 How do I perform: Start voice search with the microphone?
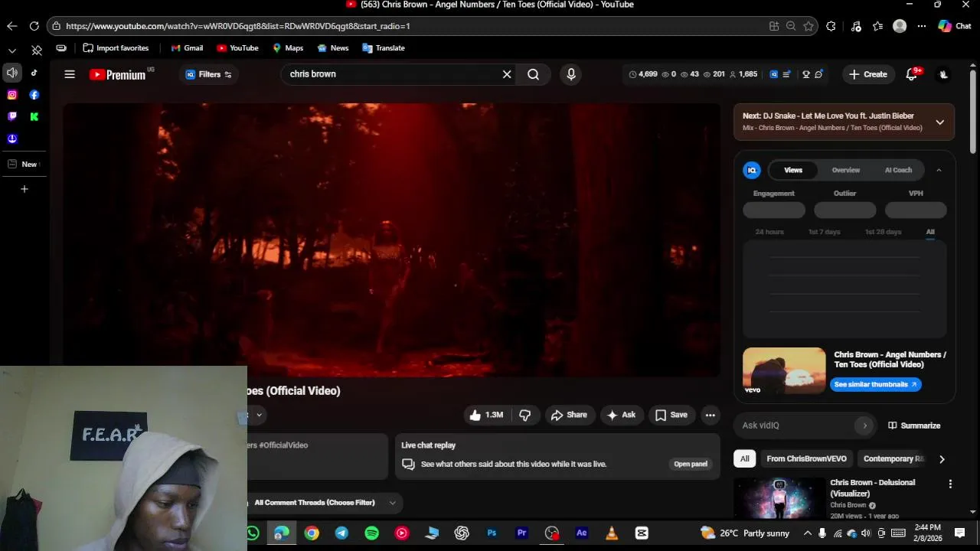[570, 74]
